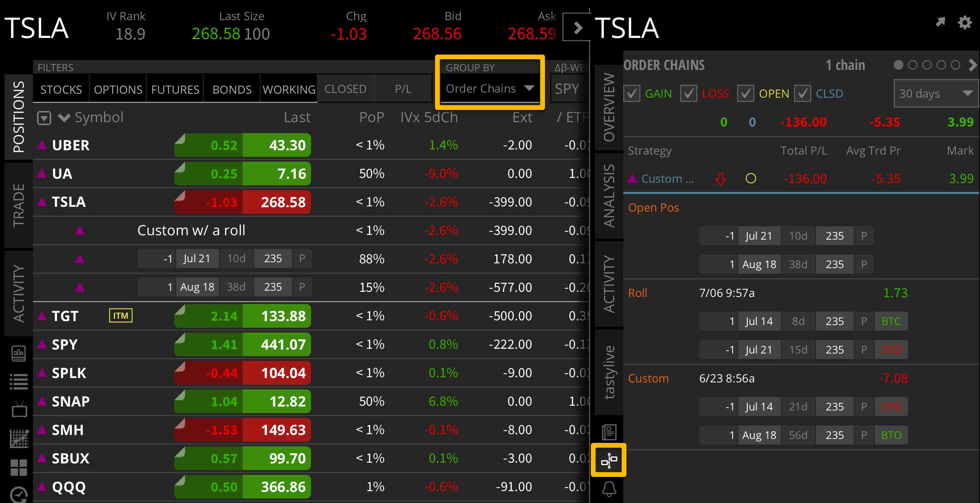Open the ANALYSIS vertical tab
Viewport: 980px width, 503px height.
pos(609,195)
